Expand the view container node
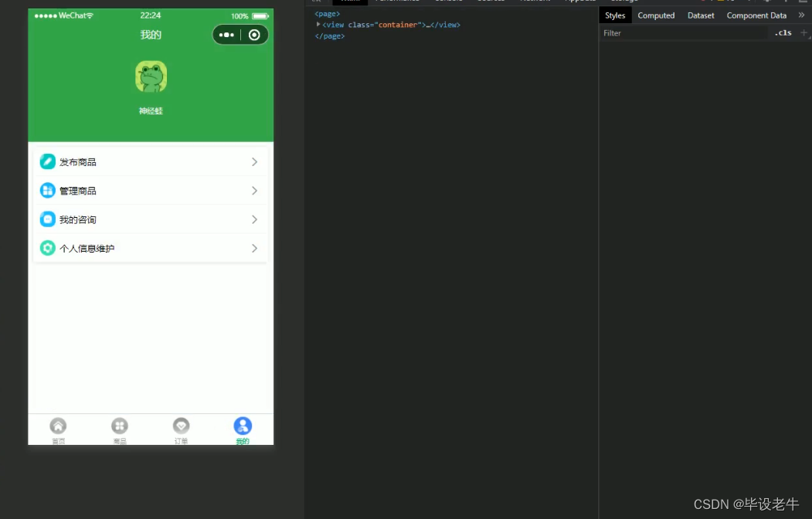 [x=318, y=24]
